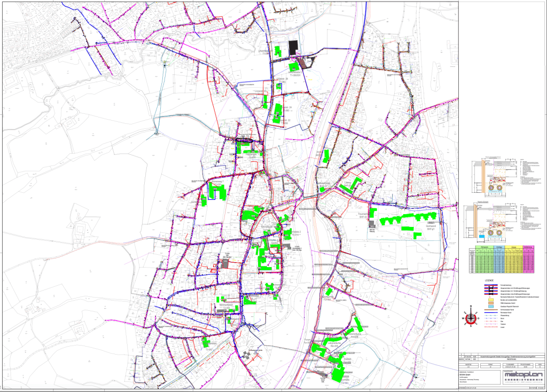Screen dimensions: 547x392
Task: Click the orange swatch in the legend
Action: pyautogui.click(x=491, y=303)
